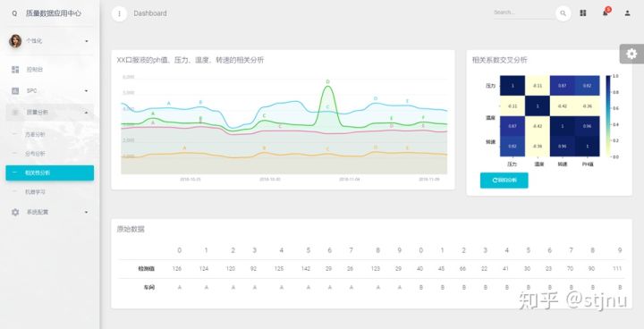Expand the 系统配置 dropdown arrow
Screen dimensions: 644x329
86,212
